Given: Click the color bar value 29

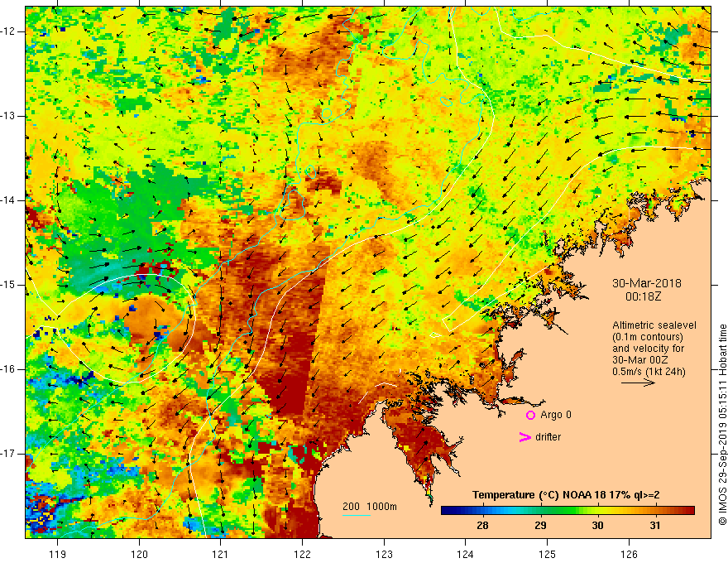Looking at the screenshot, I should (540, 526).
